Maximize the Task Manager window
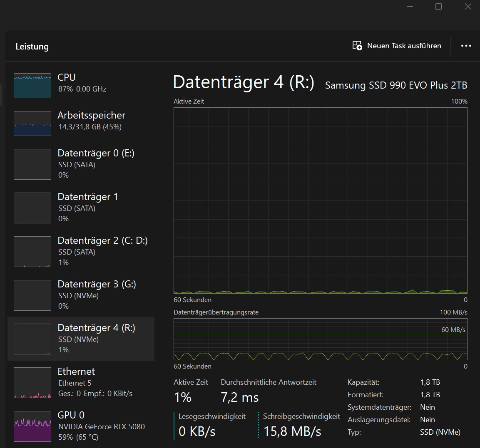 pyautogui.click(x=438, y=7)
